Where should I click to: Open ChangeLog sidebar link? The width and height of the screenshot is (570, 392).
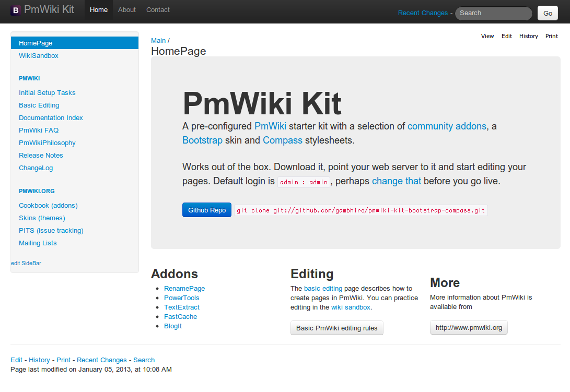tap(36, 168)
